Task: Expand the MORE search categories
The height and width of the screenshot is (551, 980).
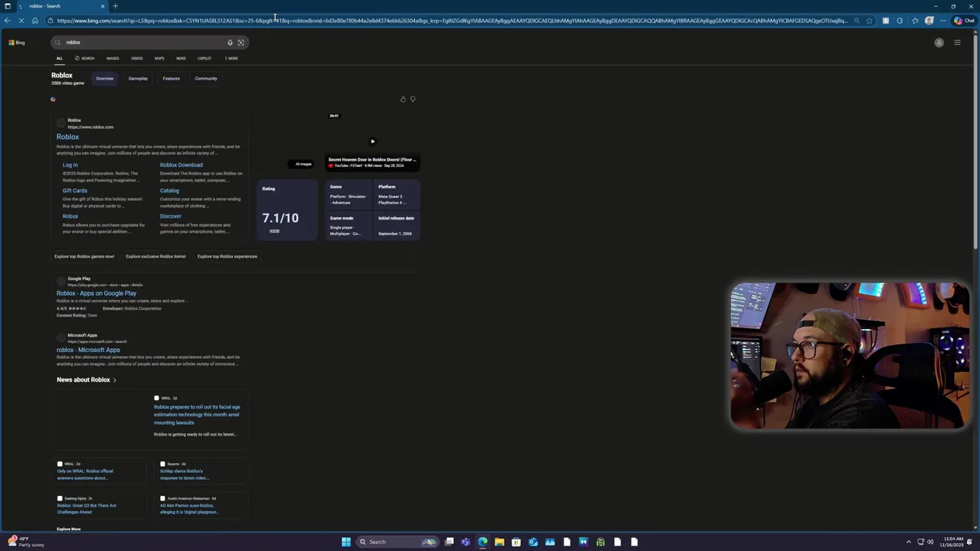Action: [231, 58]
